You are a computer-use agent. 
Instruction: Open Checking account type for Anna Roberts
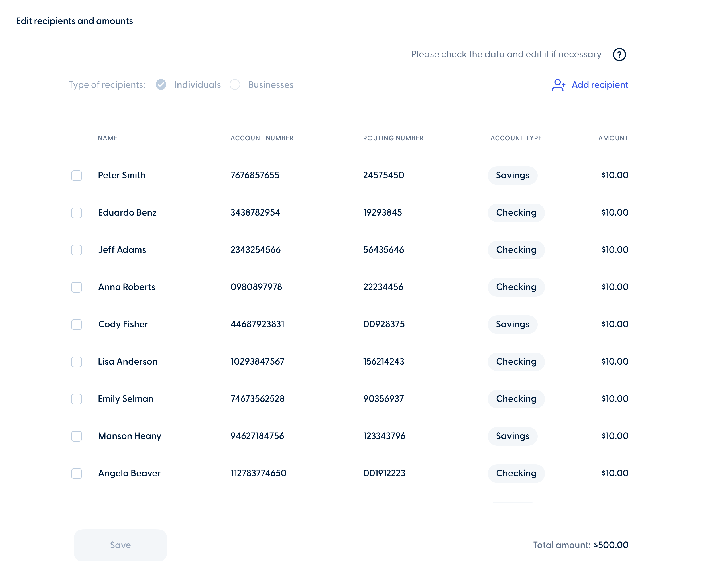pyautogui.click(x=516, y=287)
